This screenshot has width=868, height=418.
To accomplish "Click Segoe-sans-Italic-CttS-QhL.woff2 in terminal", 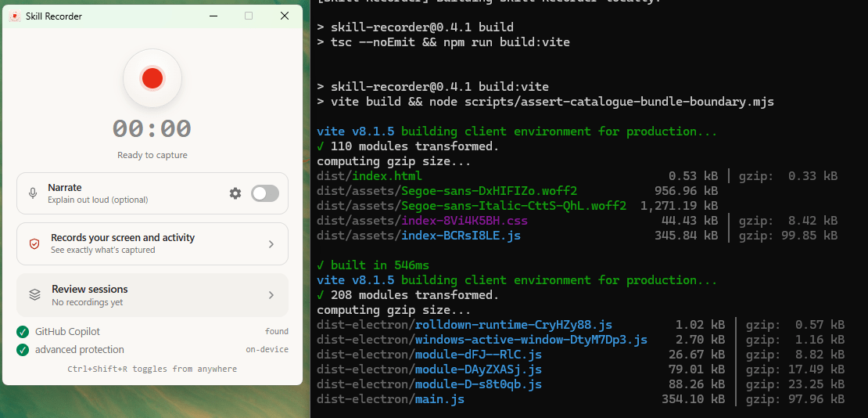I will 514,206.
